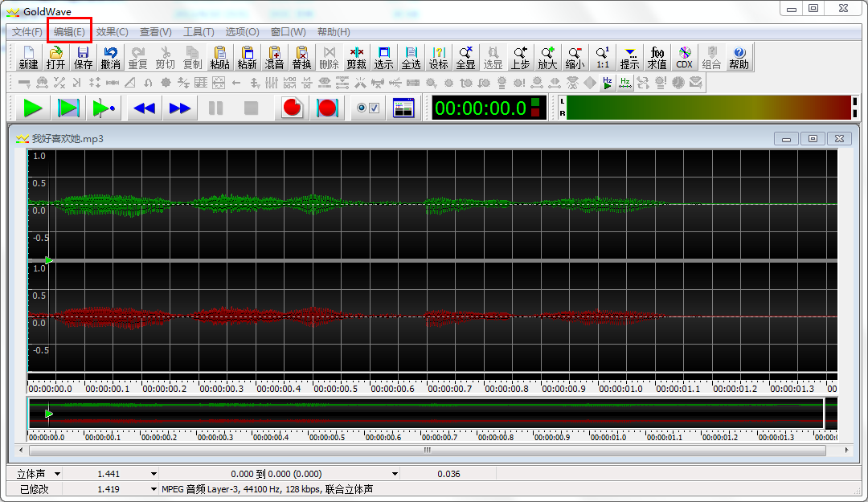Viewport: 868px width, 502px height.
Task: Click the green Play button
Action: point(33,108)
